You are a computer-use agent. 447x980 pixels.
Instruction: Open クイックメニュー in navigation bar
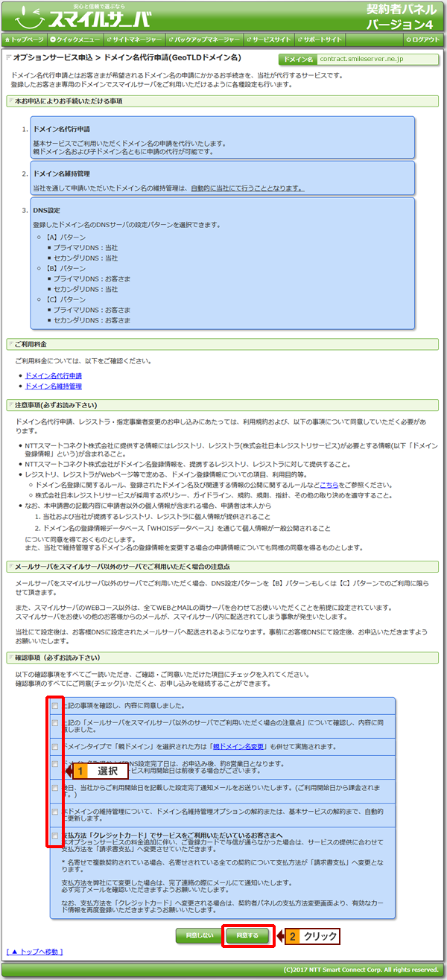76,39
